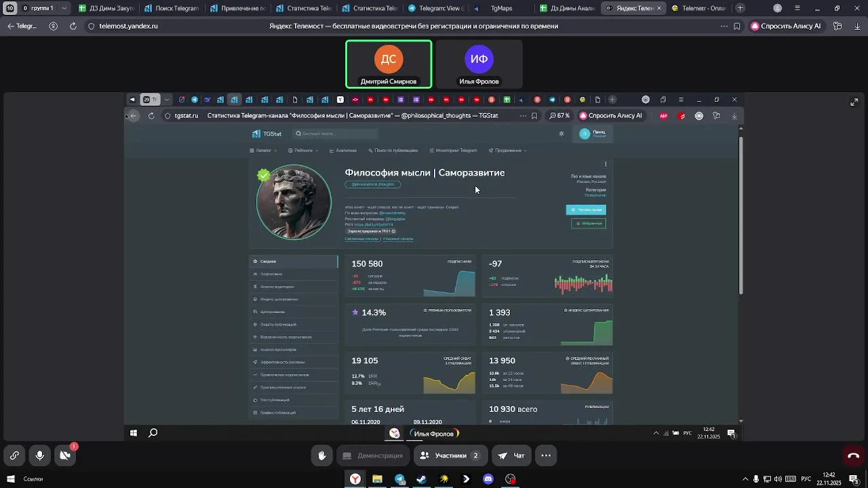868x488 pixels.
Task: Click the @philosophical_thoughts username badge
Action: click(372, 184)
